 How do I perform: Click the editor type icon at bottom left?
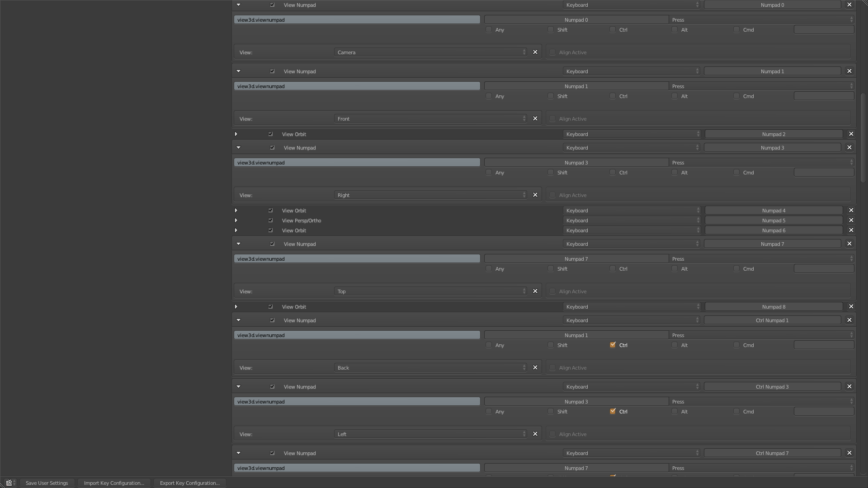[x=9, y=483]
